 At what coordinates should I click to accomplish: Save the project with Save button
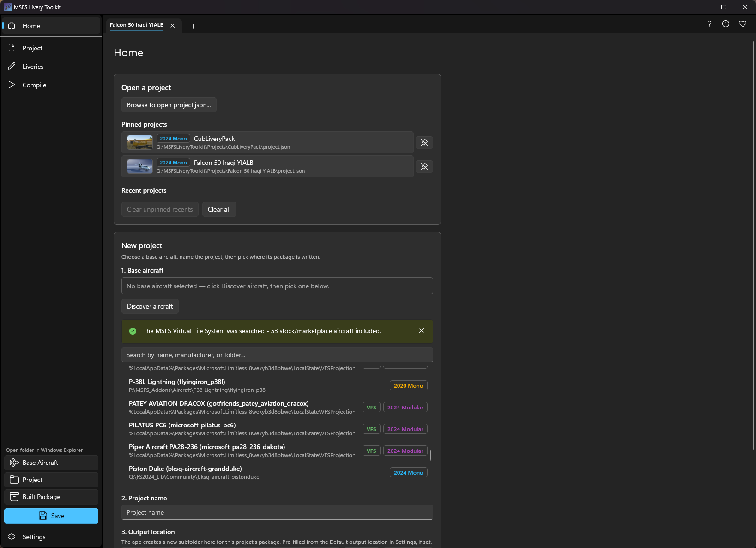[x=51, y=516]
